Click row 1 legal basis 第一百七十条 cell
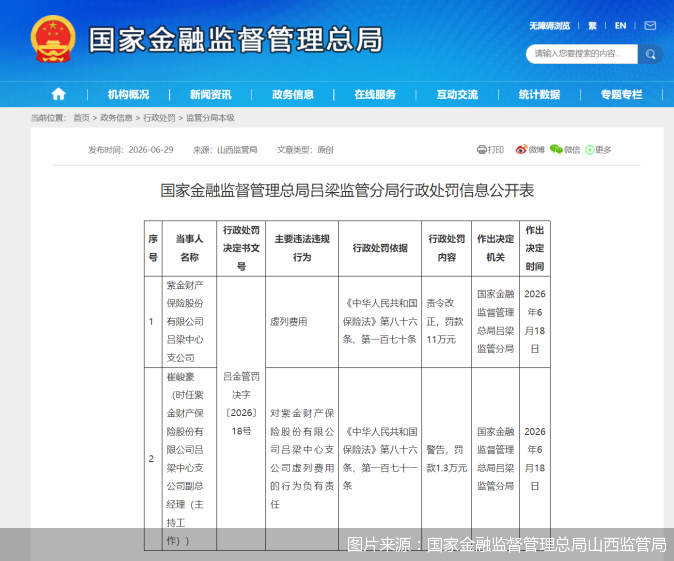This screenshot has width=674, height=561. pyautogui.click(x=380, y=322)
